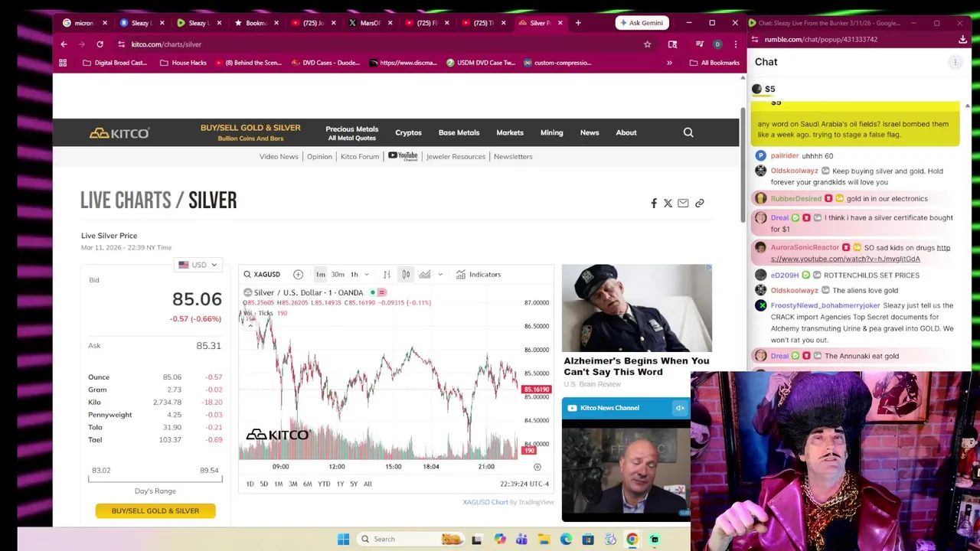Set chart range to 5D
Viewport: 980px width, 551px height.
pos(263,484)
